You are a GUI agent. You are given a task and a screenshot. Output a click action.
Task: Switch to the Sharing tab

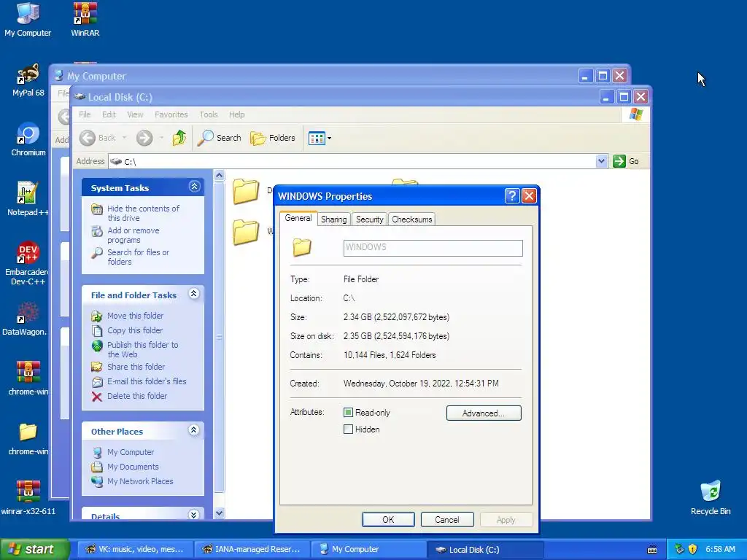(333, 219)
